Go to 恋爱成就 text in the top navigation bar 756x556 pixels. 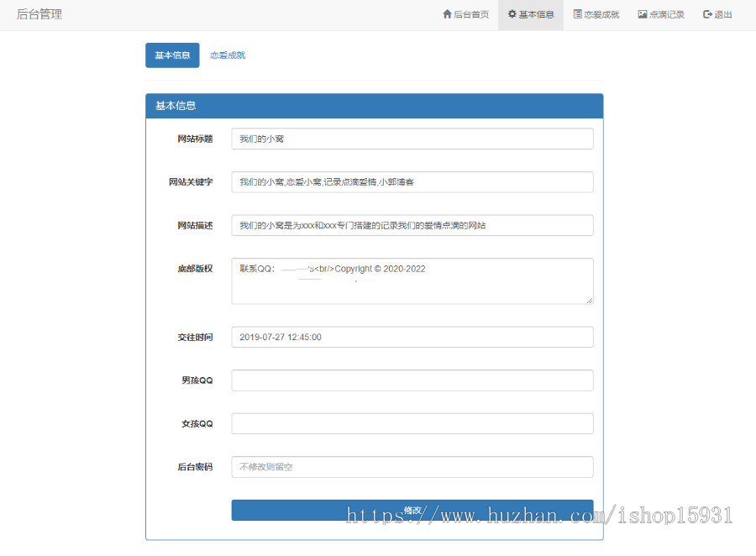601,14
